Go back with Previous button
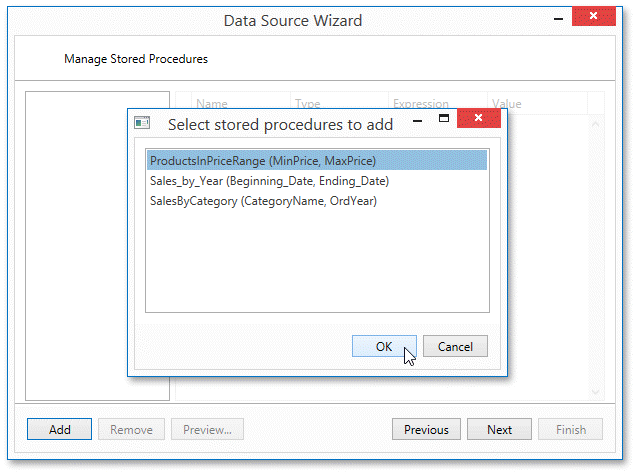This screenshot has height=474, width=636. coord(426,429)
